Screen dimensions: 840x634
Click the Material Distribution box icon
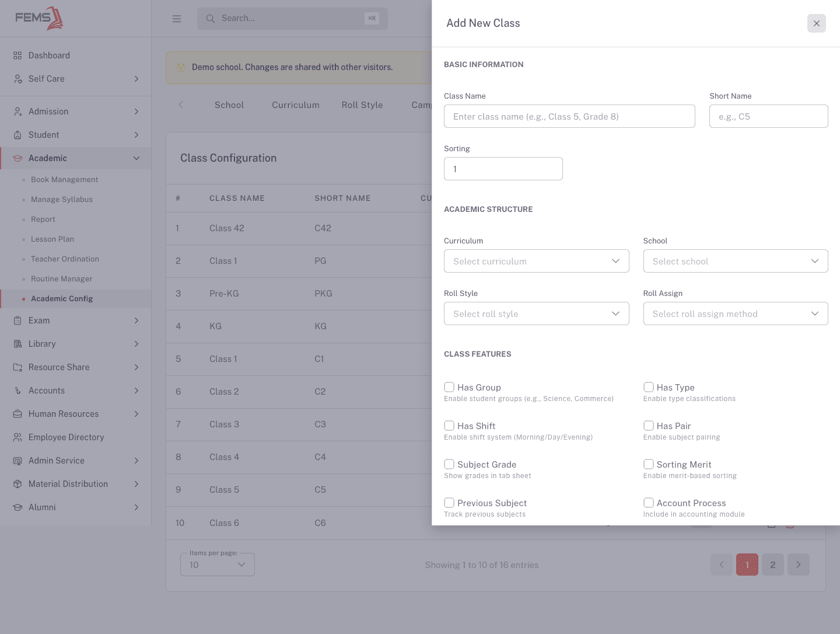point(17,484)
